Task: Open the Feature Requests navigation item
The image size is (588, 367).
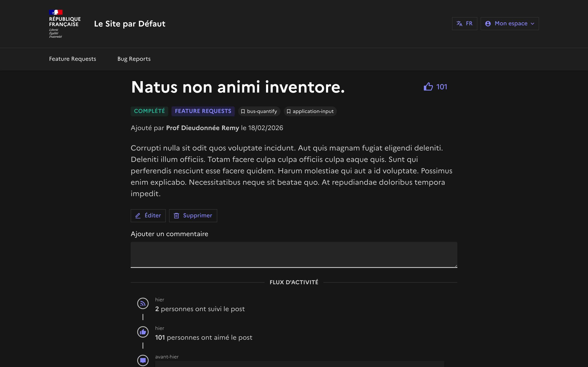Action: coord(72,59)
